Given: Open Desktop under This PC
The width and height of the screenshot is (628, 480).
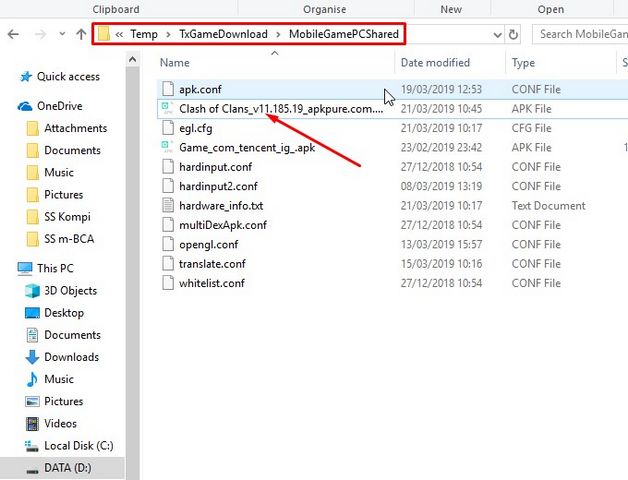Looking at the screenshot, I should (64, 313).
